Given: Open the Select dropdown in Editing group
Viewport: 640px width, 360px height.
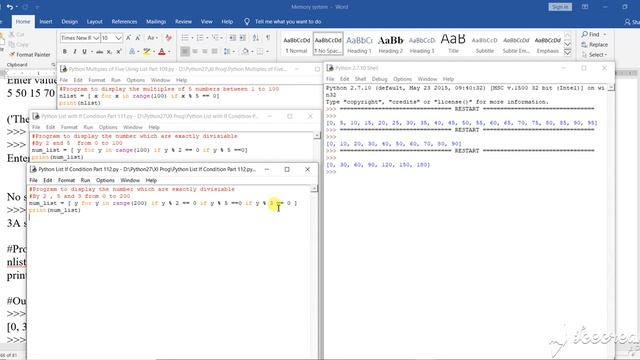Looking at the screenshot, I should click(595, 55).
